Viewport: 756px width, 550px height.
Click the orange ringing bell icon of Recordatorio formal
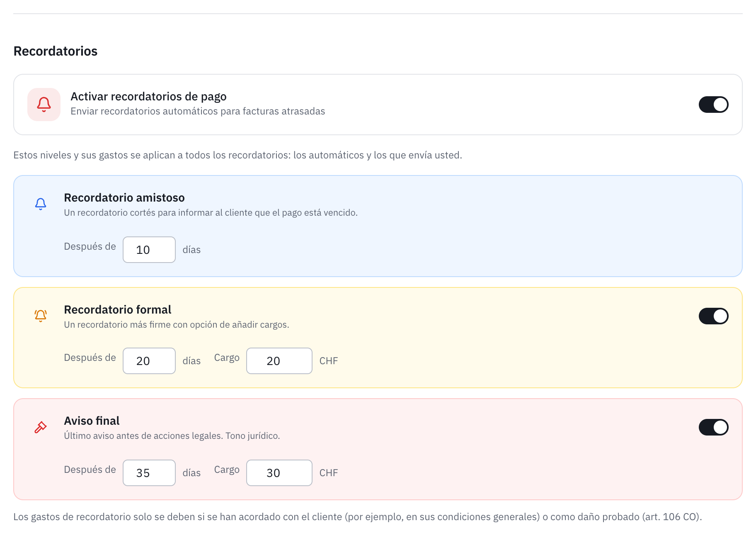tap(41, 316)
